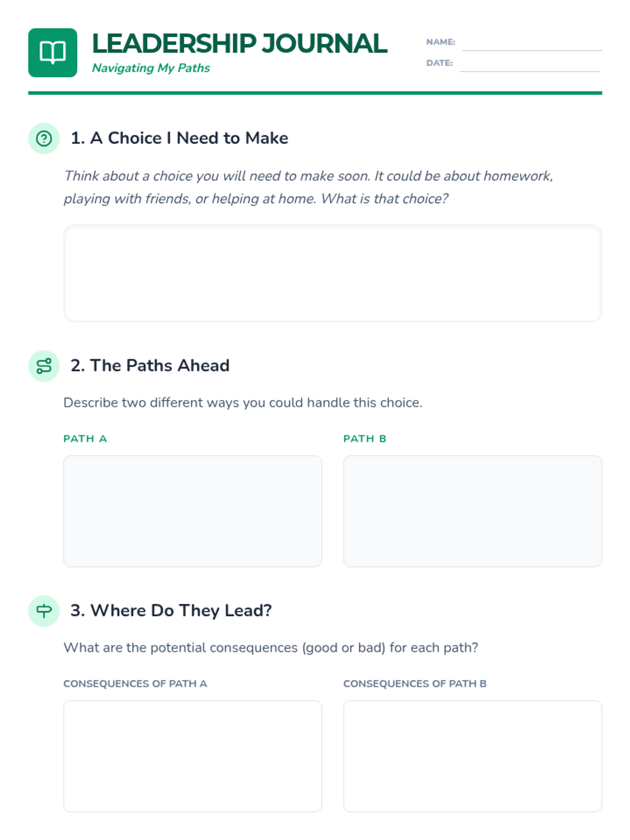Click the '1. A Choice I Need to Make' heading
This screenshot has width=630, height=840.
[x=180, y=138]
